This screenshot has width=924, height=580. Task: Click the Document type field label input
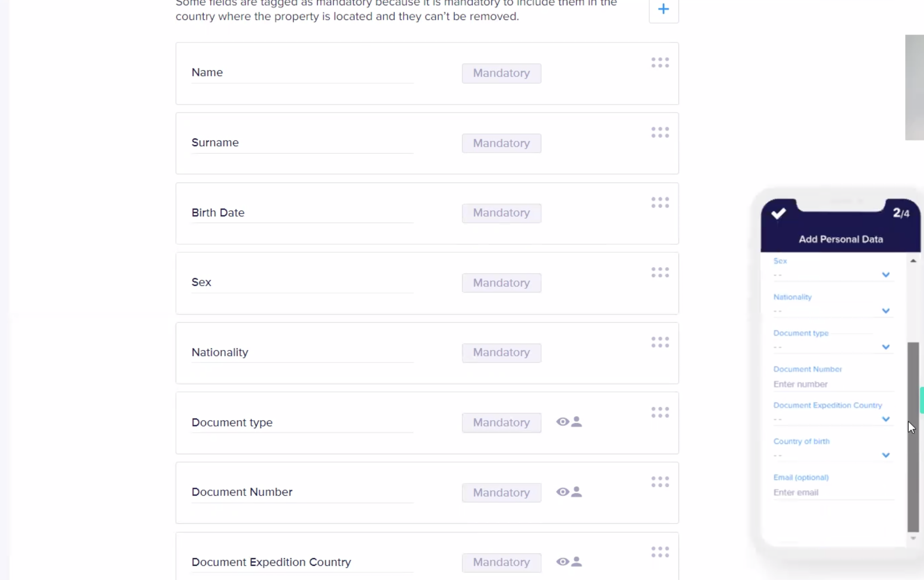click(302, 422)
